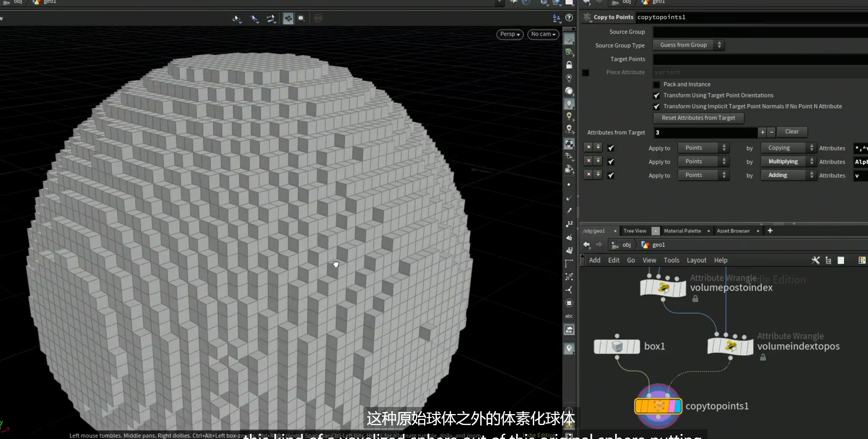Click the Clear button
Image resolution: width=868 pixels, height=439 pixels.
pos(792,132)
